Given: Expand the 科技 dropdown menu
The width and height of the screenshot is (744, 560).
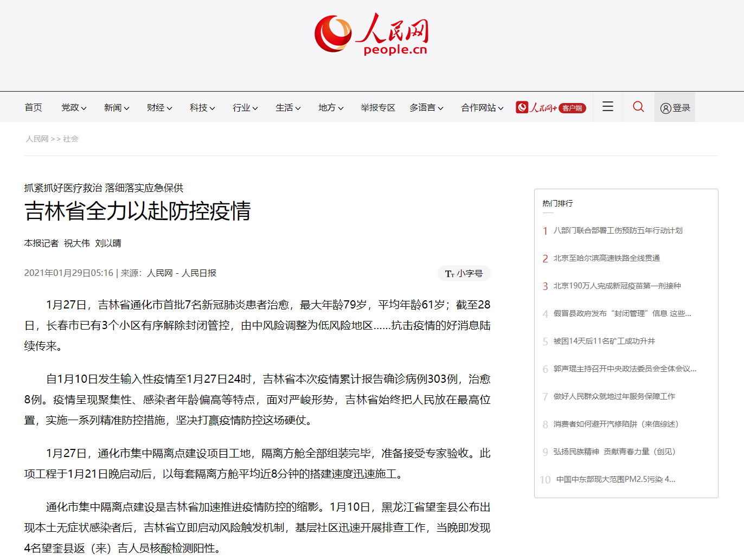Looking at the screenshot, I should pyautogui.click(x=202, y=107).
